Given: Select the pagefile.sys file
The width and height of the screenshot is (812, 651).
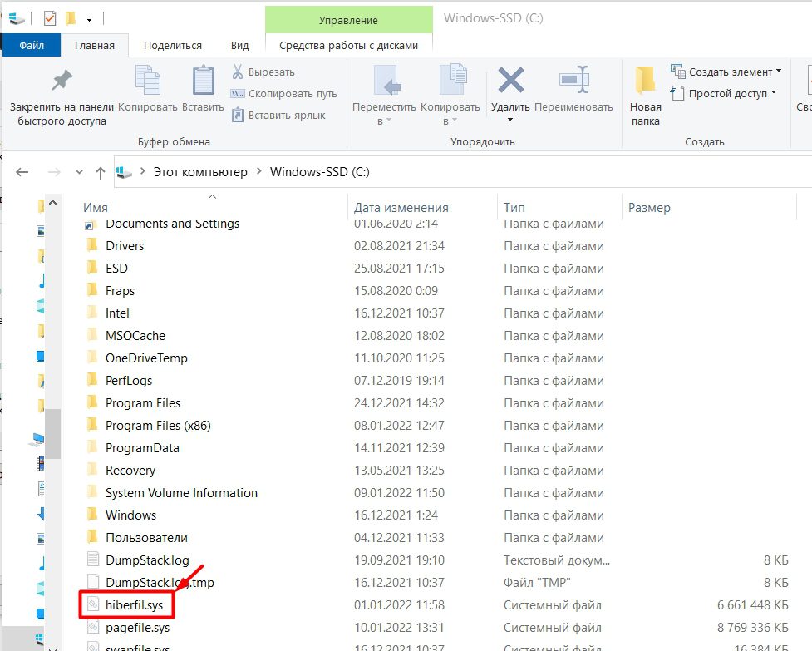Looking at the screenshot, I should (x=138, y=628).
